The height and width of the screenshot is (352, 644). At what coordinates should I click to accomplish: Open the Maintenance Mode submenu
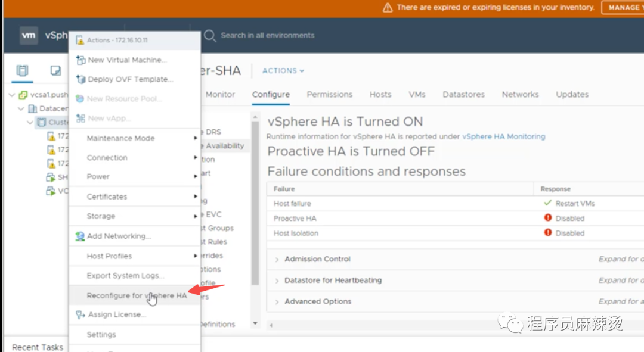click(x=120, y=138)
